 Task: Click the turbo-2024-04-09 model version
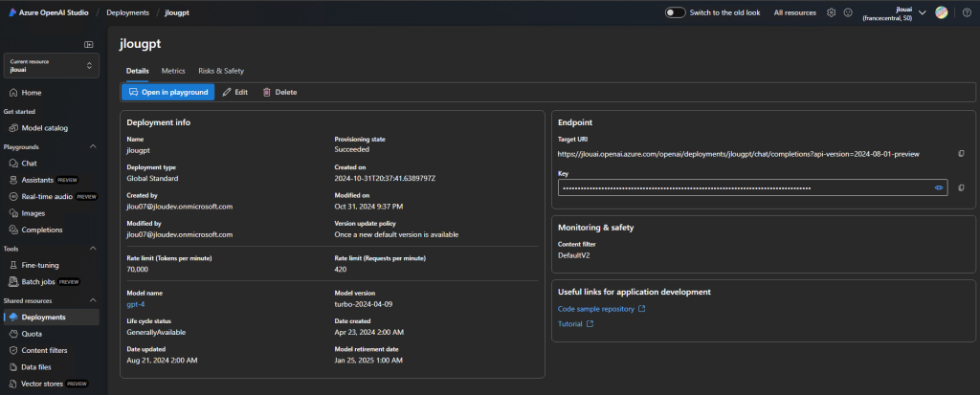[364, 304]
